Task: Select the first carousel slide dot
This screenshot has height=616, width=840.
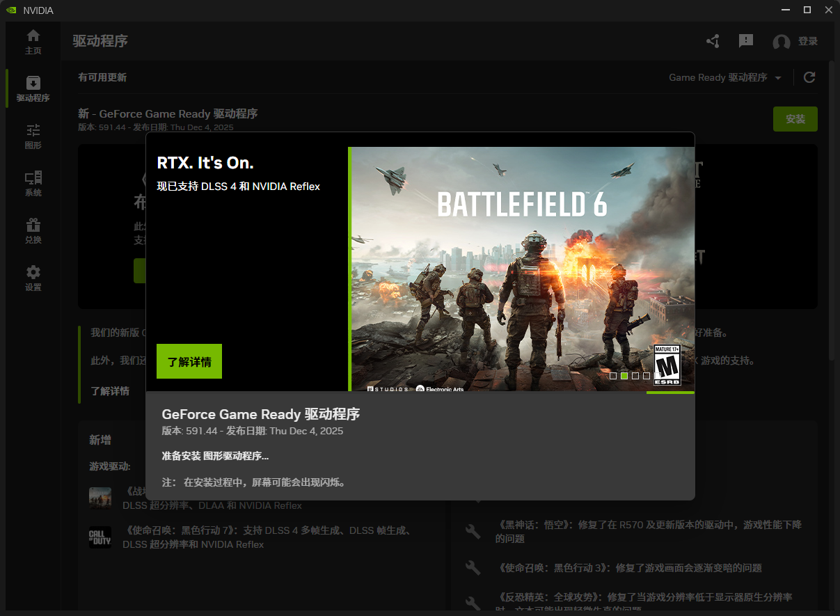Action: (613, 376)
